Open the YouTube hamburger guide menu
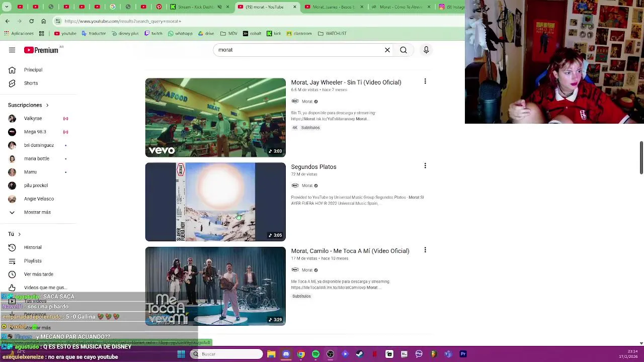644x362 pixels. [x=12, y=50]
